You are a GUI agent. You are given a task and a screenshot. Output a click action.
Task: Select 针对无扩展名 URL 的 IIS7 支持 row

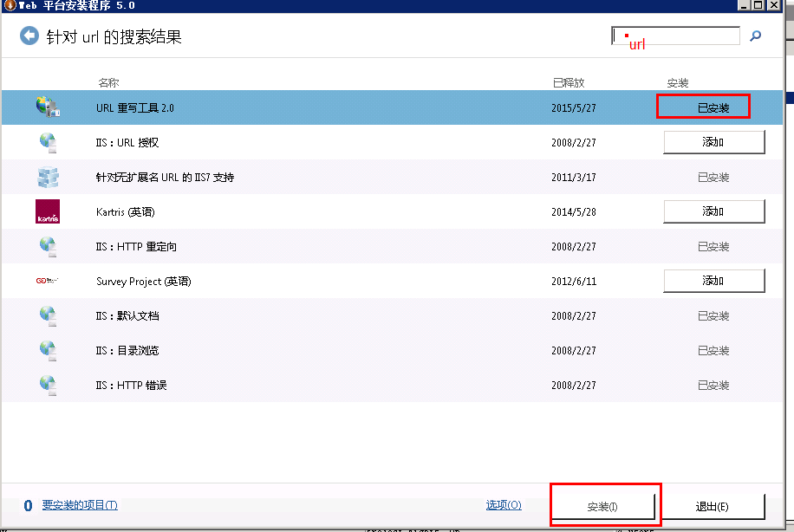tap(392, 177)
